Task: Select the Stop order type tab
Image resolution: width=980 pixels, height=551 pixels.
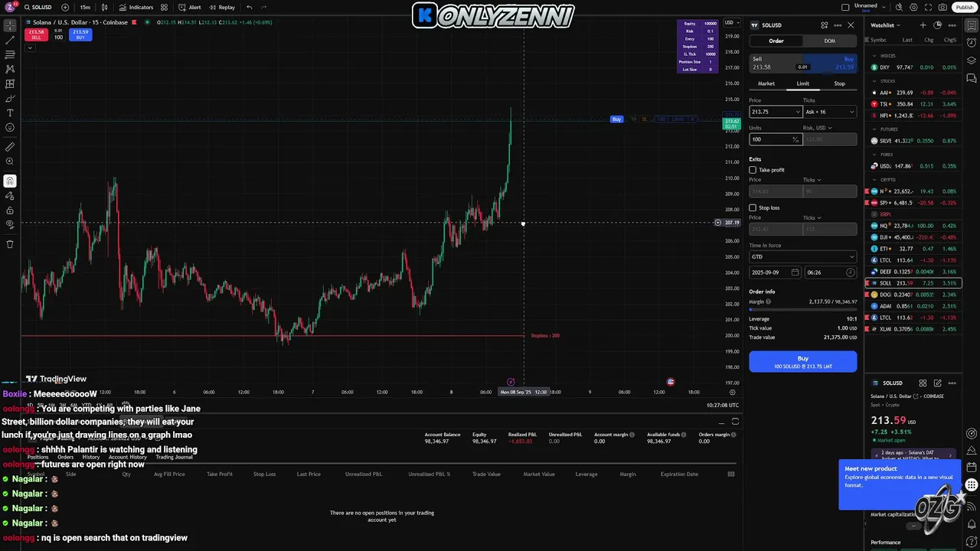Action: [839, 83]
